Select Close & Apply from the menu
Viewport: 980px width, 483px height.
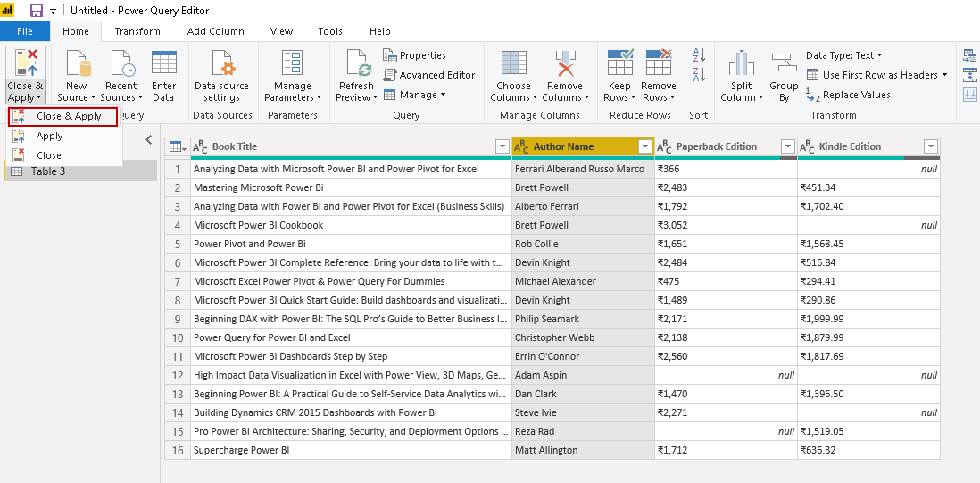(69, 116)
